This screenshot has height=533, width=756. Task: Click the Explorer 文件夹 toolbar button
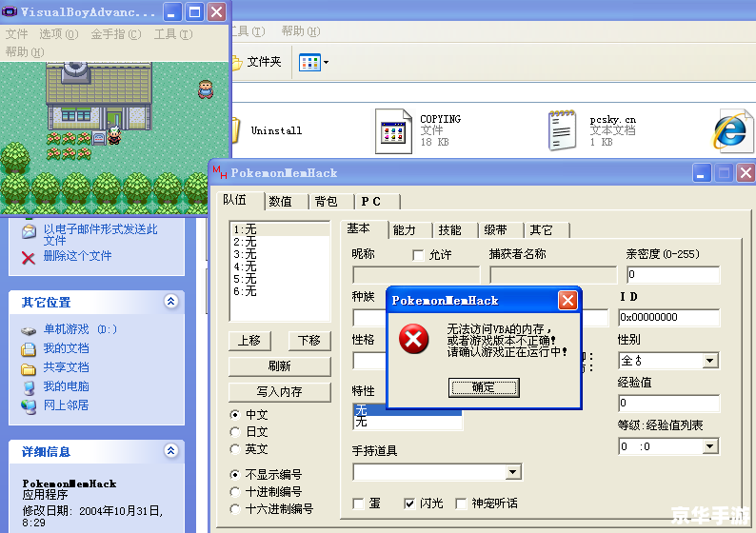[258, 62]
